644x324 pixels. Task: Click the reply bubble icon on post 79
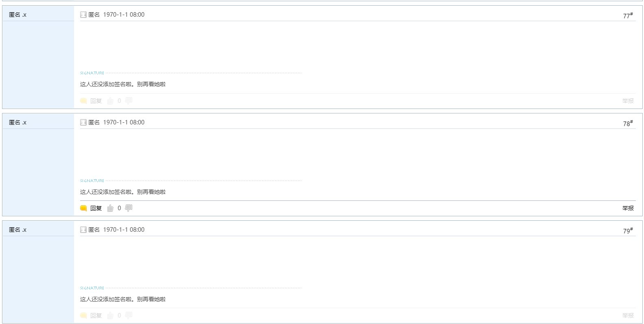[x=83, y=315]
